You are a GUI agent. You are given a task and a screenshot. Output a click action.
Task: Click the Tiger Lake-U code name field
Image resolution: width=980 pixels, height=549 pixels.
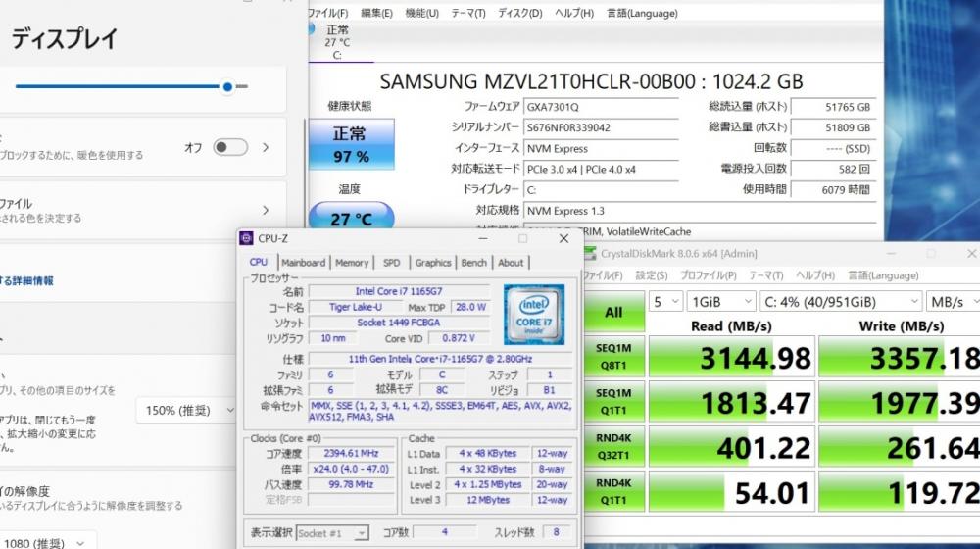coord(355,307)
